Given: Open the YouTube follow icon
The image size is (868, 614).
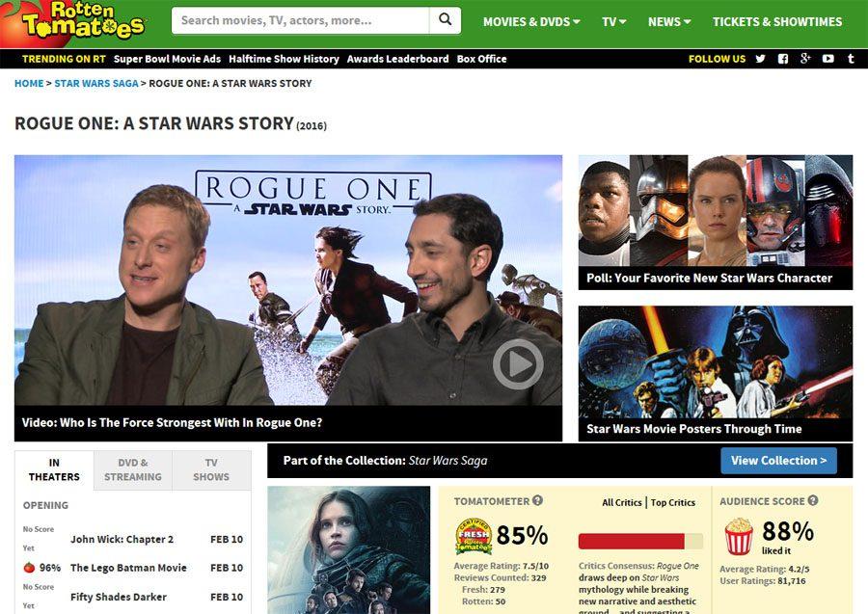Looking at the screenshot, I should tap(828, 59).
